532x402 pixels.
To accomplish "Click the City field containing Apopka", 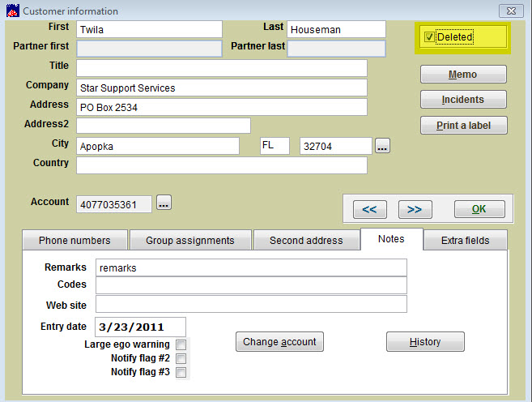I will tap(158, 147).
